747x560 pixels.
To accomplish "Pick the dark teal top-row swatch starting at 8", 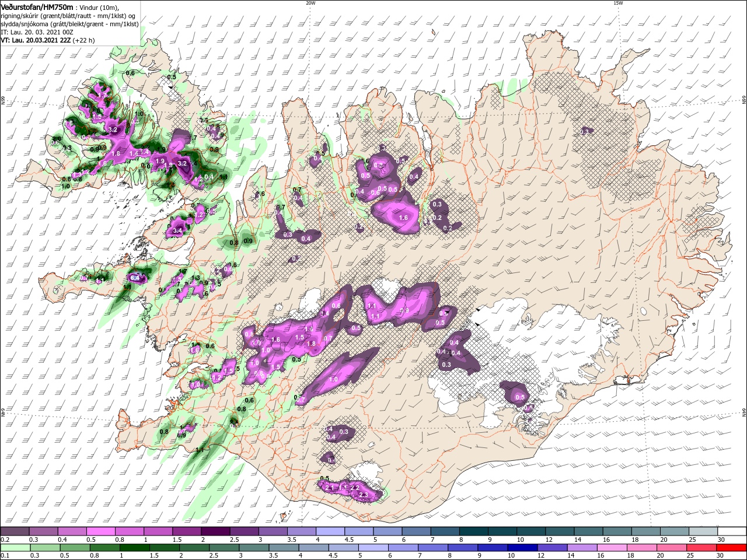I will (473, 531).
